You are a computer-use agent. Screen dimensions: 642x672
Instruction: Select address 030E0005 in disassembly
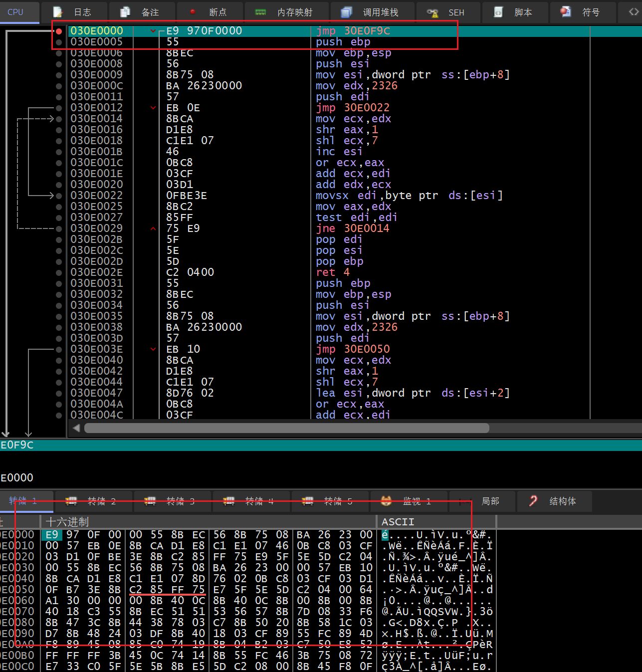click(x=96, y=42)
